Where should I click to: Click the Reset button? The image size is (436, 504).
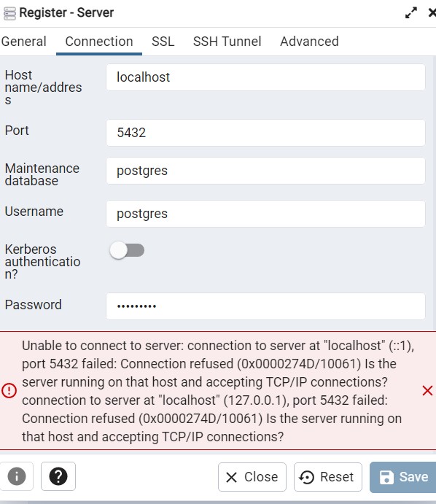(327, 477)
